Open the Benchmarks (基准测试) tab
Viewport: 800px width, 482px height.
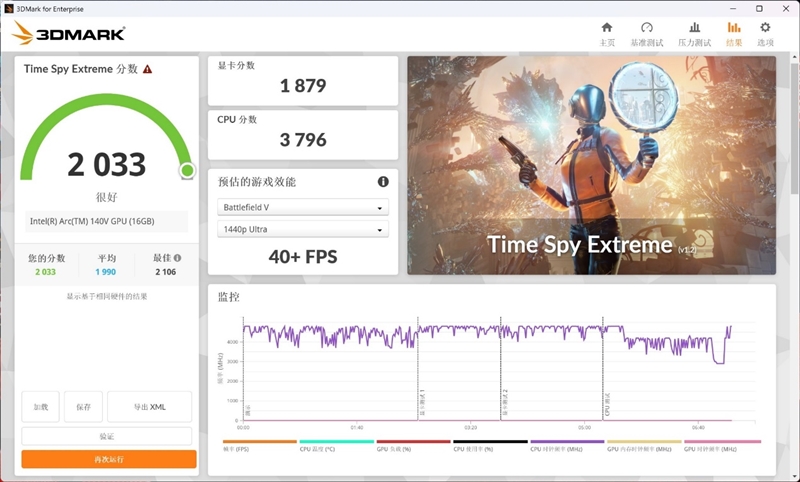pyautogui.click(x=647, y=33)
